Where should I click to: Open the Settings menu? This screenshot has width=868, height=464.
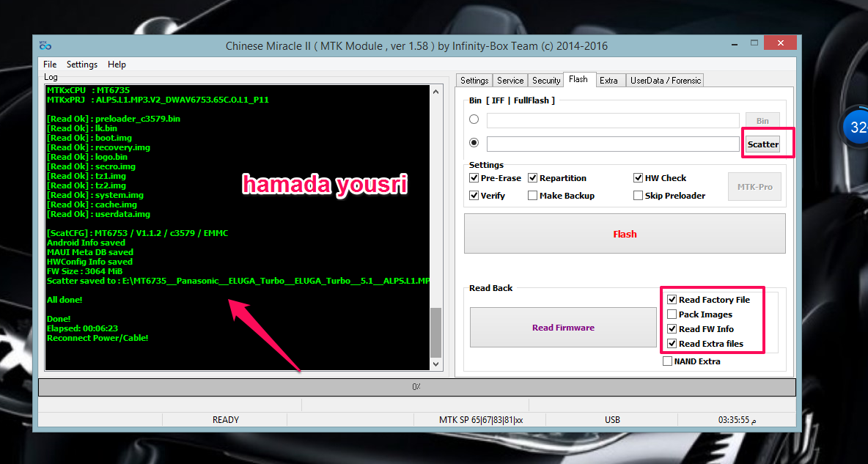(82, 65)
